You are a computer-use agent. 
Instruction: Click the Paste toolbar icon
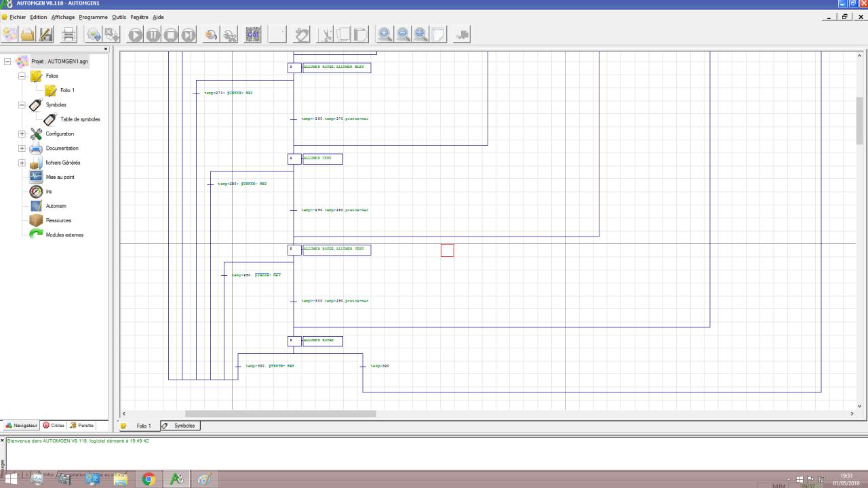coord(360,34)
